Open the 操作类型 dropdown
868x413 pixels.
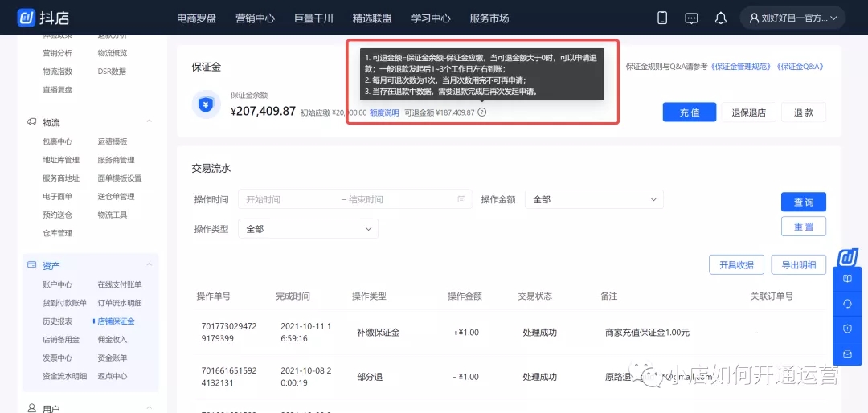(x=309, y=229)
